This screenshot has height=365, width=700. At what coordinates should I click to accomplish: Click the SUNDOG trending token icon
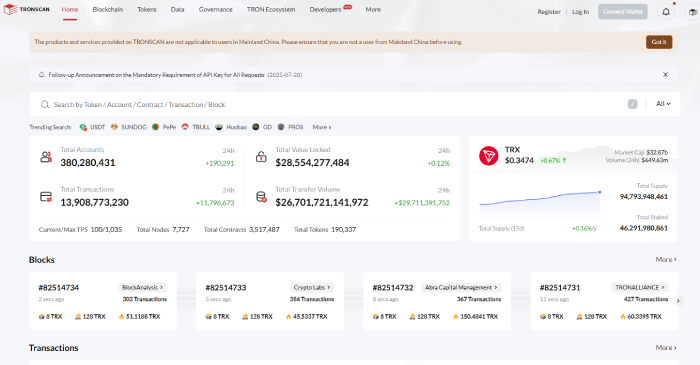coord(114,127)
